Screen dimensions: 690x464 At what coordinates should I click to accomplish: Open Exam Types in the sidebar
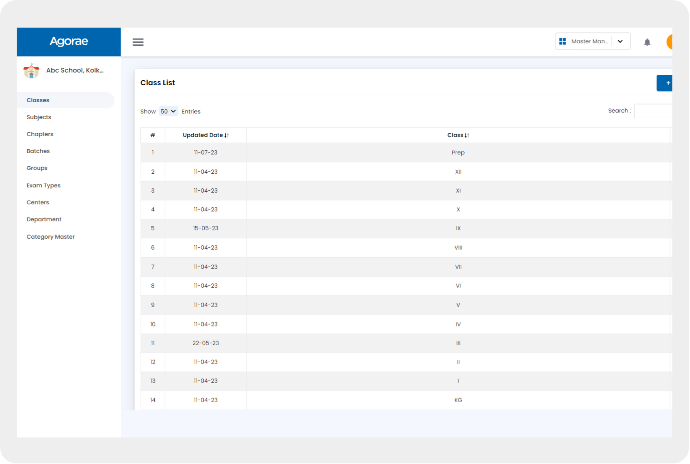[x=43, y=185]
